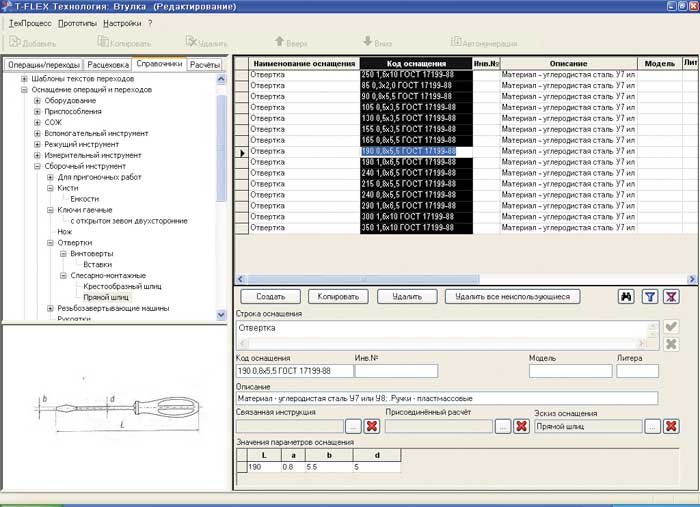Click the crossed-out clear filter icon
This screenshot has width=700, height=507.
[671, 297]
